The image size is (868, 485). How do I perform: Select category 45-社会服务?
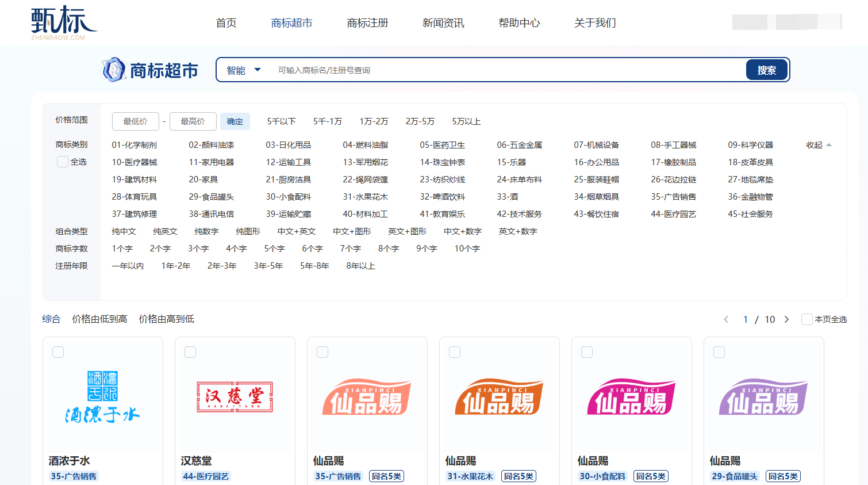[751, 214]
